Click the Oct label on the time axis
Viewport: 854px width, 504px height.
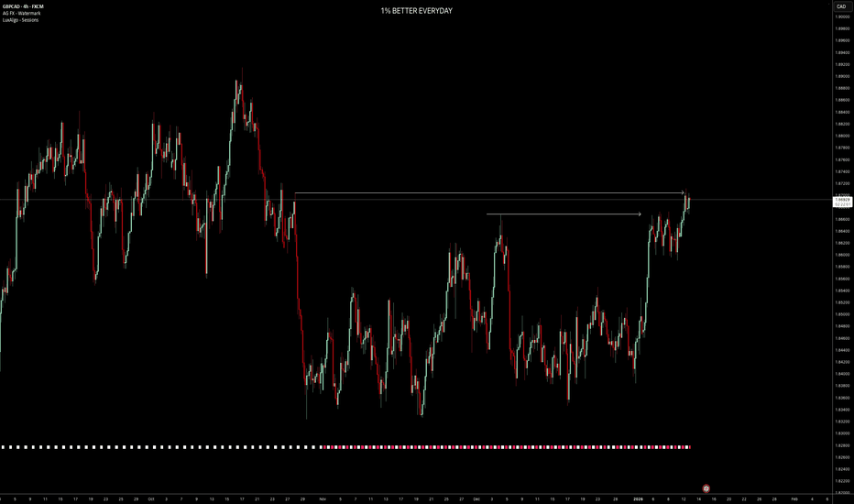coord(150,499)
